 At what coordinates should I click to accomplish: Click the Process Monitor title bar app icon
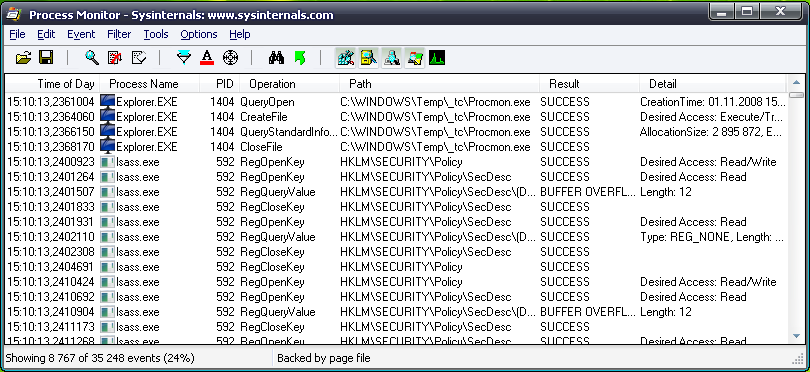point(13,14)
